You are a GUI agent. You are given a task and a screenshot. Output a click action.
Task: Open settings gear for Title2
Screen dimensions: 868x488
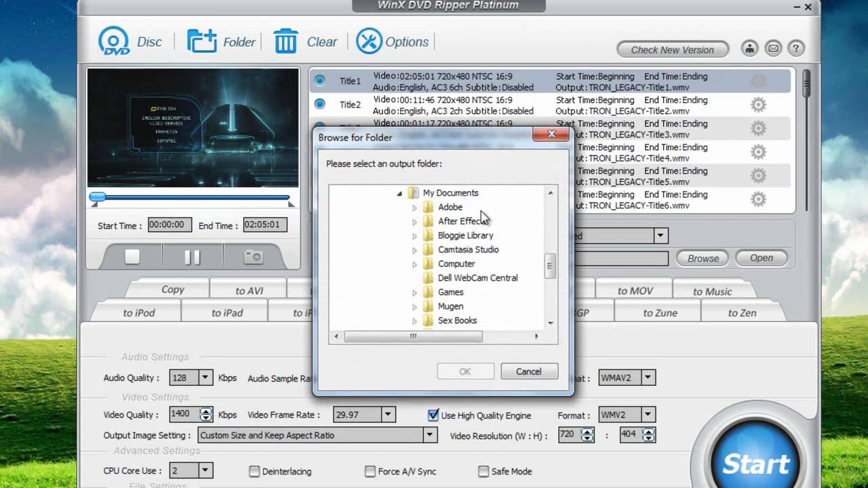[758, 105]
